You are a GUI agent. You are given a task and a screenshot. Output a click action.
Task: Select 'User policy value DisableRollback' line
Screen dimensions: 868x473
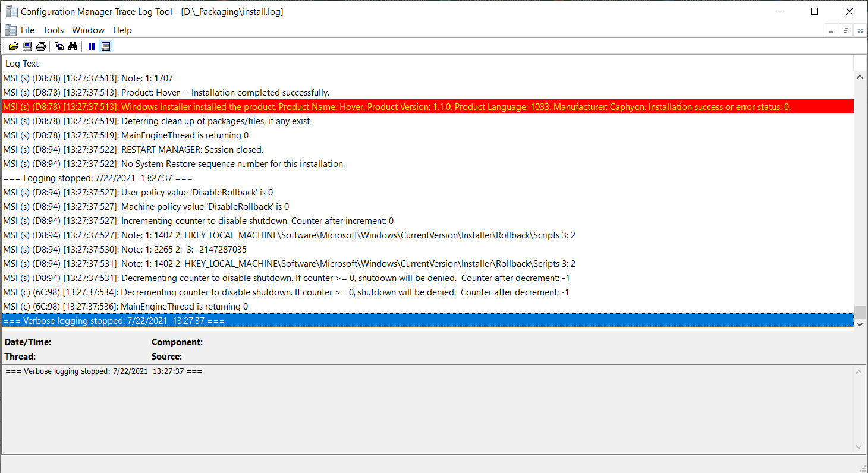(x=427, y=193)
